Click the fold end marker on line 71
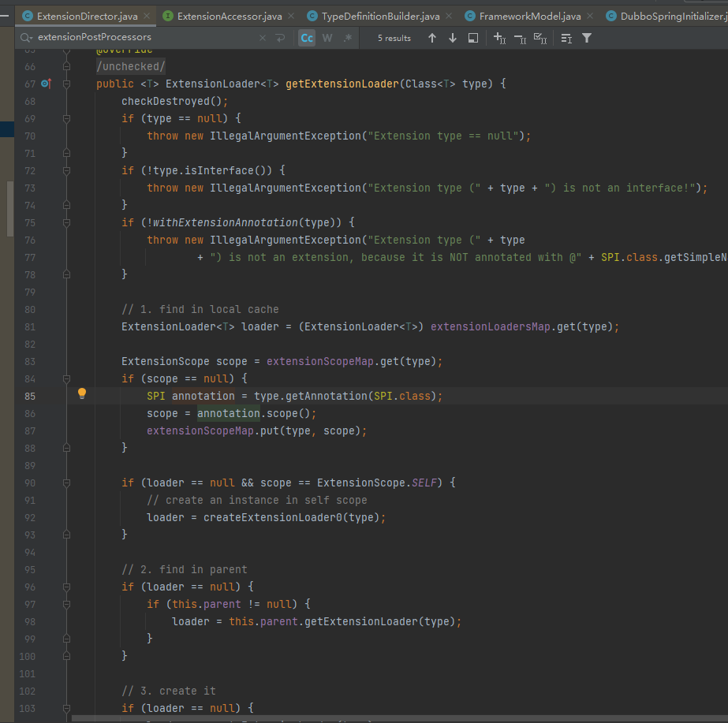The height and width of the screenshot is (723, 728). click(66, 153)
